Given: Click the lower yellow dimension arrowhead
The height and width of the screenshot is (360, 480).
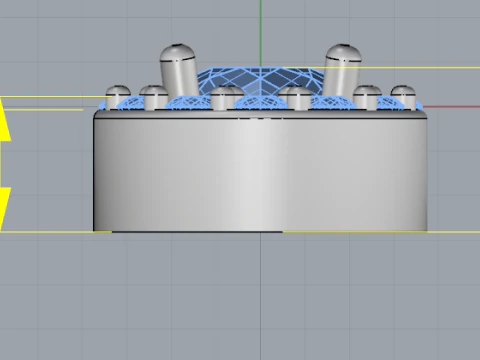Looking at the screenshot, I should [x=5, y=209].
